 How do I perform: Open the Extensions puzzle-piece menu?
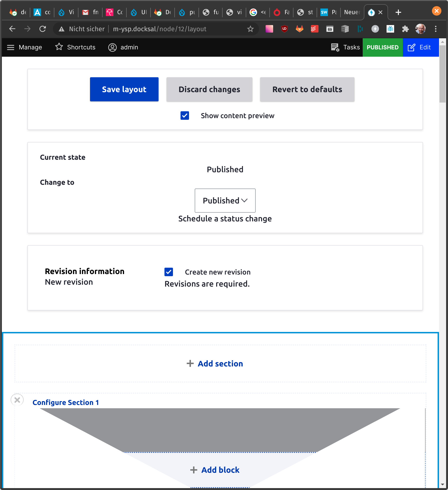coord(405,29)
